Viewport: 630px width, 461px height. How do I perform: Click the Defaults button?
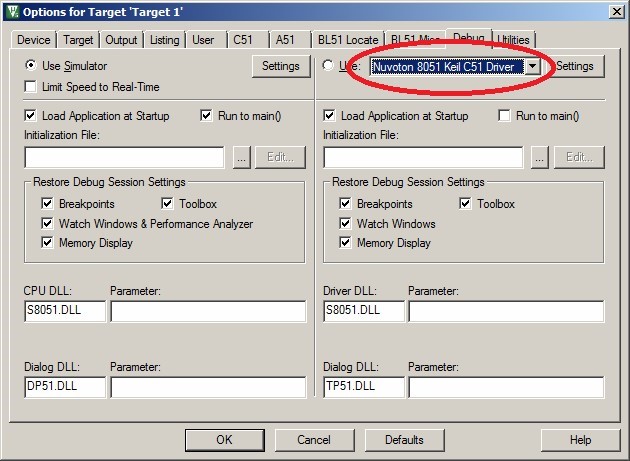(404, 440)
